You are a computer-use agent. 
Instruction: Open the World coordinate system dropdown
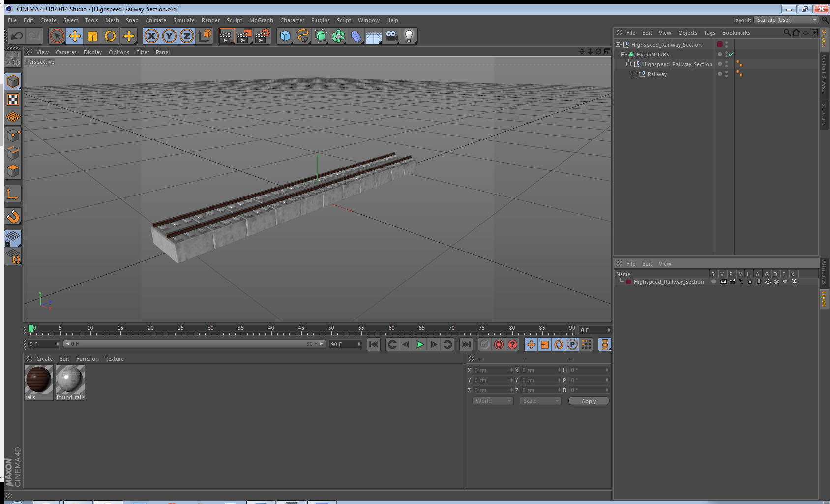[493, 401]
